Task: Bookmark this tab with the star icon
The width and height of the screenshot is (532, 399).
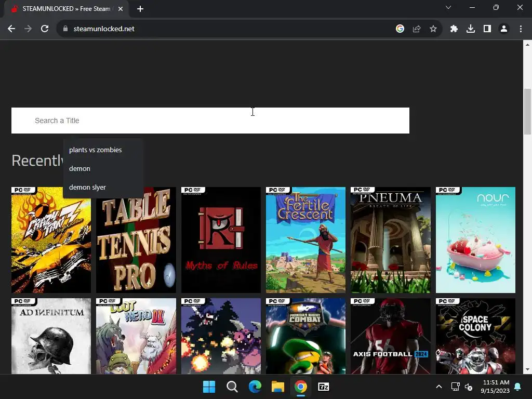Action: 433,29
